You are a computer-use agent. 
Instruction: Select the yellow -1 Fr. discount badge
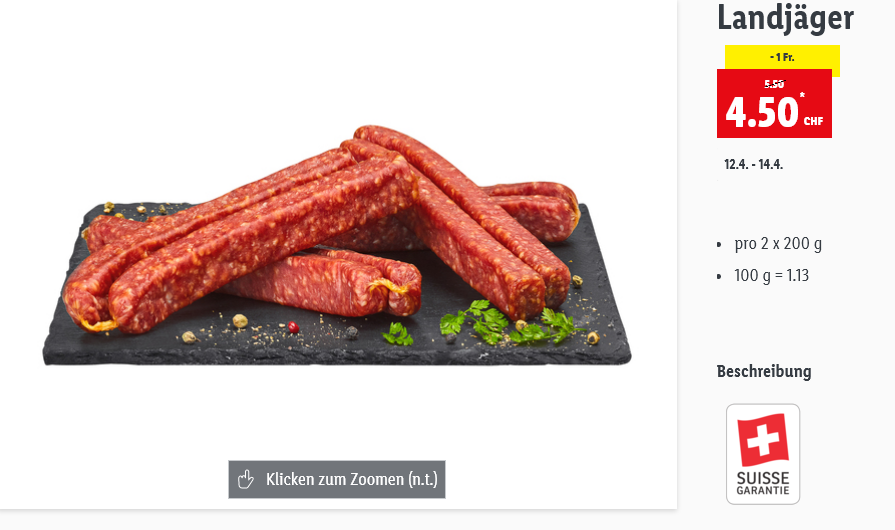pos(782,57)
